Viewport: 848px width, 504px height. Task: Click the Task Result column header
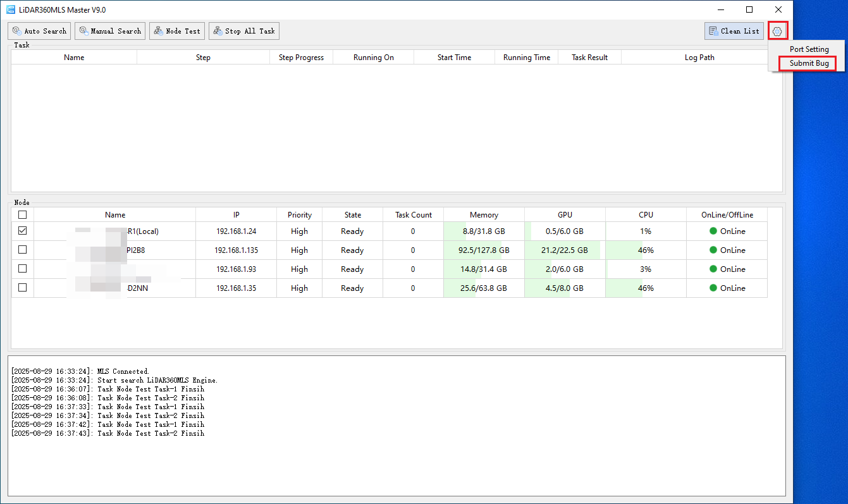point(589,58)
